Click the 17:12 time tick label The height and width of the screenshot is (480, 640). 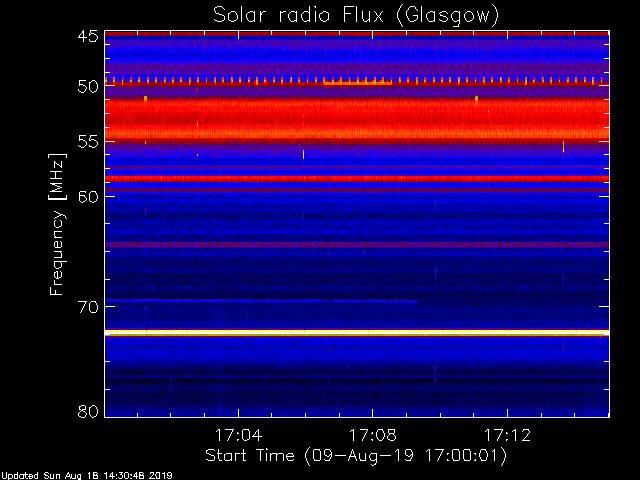tap(507, 435)
